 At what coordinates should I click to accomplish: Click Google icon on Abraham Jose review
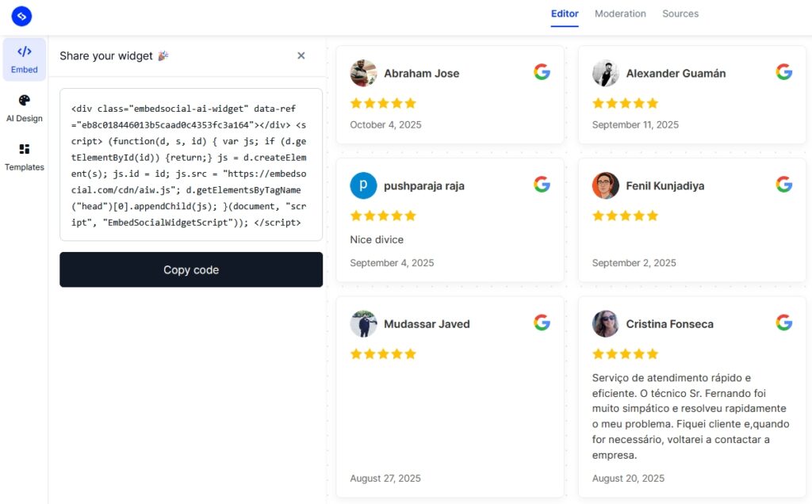(542, 72)
